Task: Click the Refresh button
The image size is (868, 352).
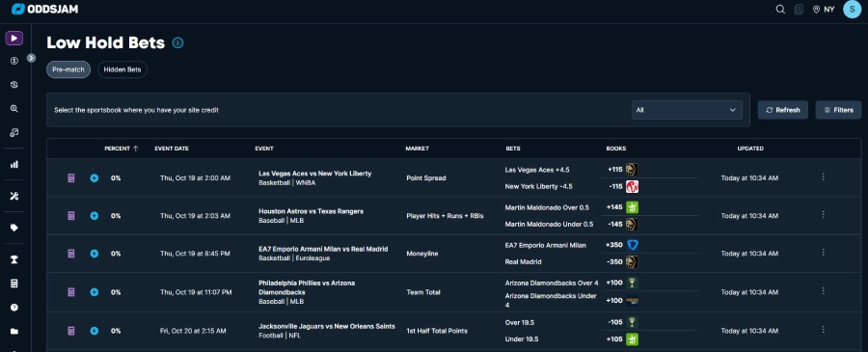Action: [783, 110]
